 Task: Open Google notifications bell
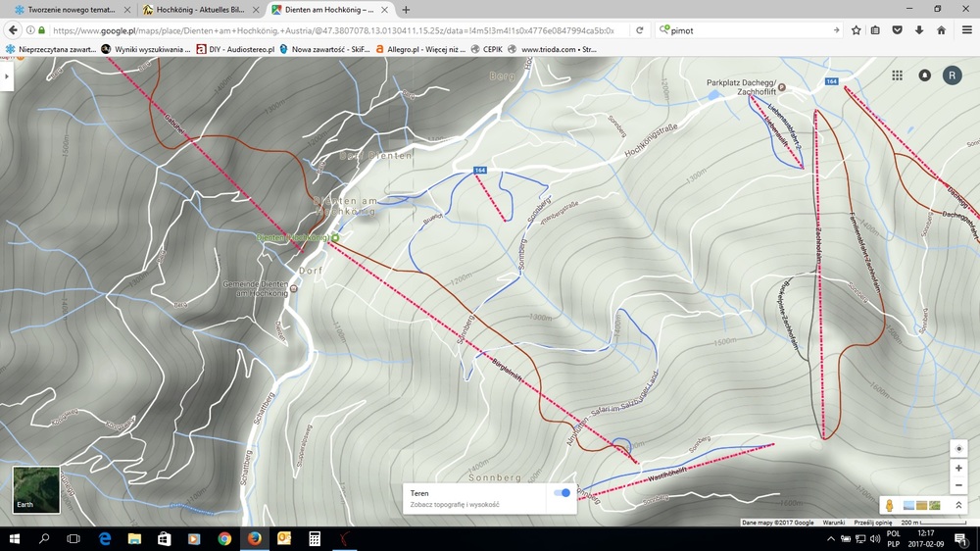924,75
